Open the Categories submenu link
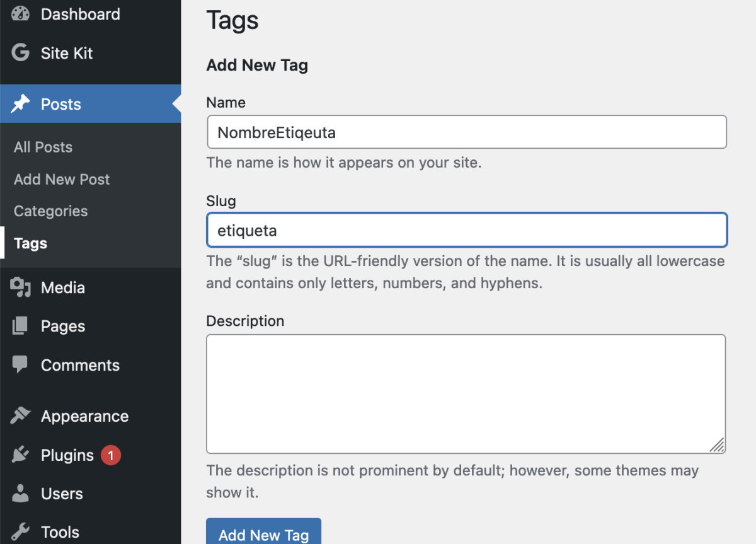756x544 pixels. [50, 211]
